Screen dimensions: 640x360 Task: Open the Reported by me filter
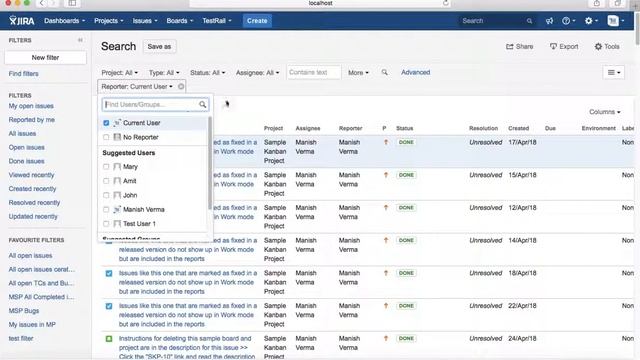tap(31, 120)
